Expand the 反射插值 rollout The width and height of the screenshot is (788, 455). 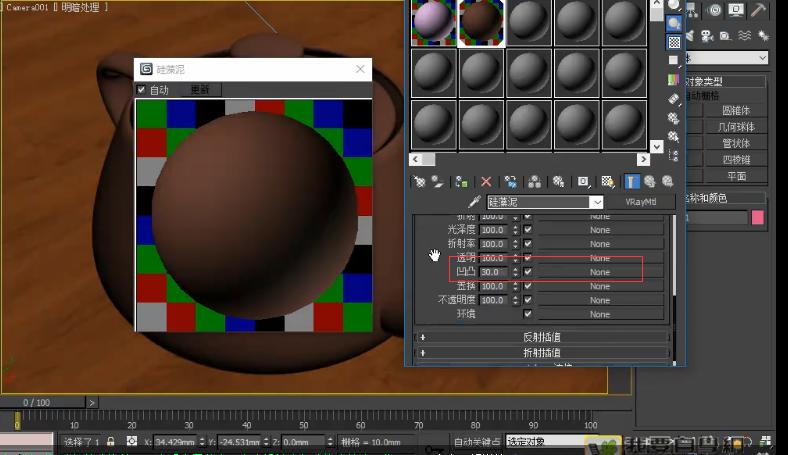[x=542, y=337]
